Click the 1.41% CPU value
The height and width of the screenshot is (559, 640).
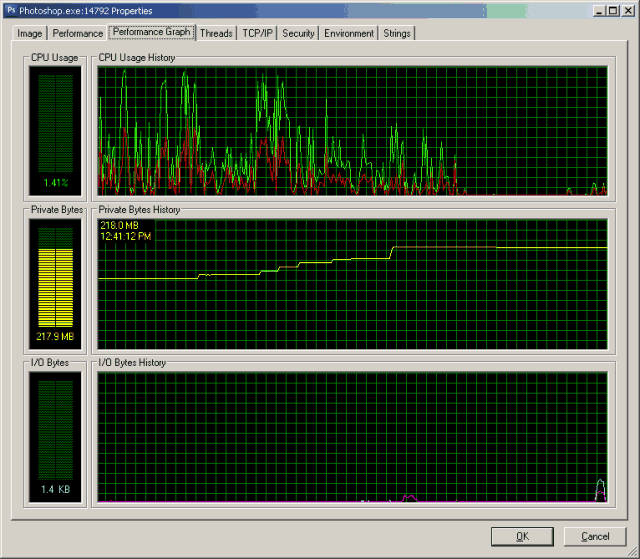[56, 183]
